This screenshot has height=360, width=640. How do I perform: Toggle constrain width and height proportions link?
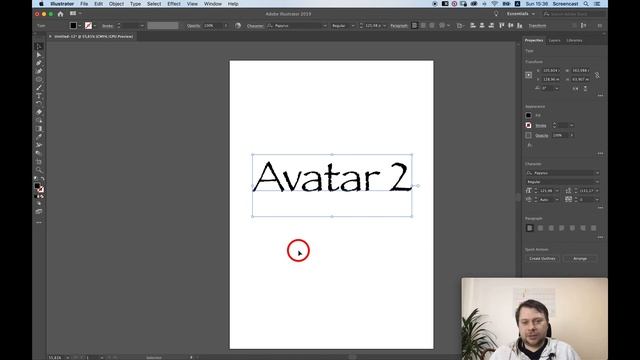point(597,75)
